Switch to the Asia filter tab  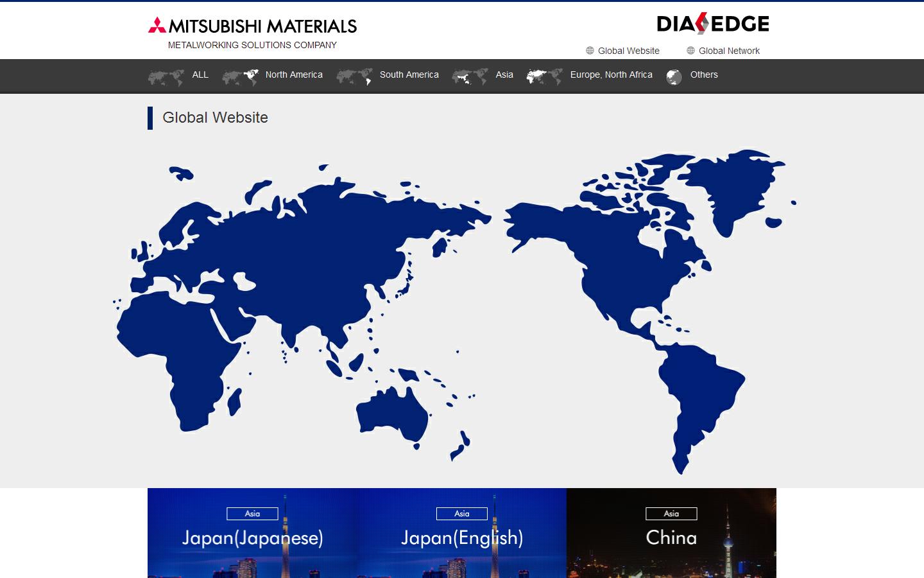pyautogui.click(x=504, y=75)
